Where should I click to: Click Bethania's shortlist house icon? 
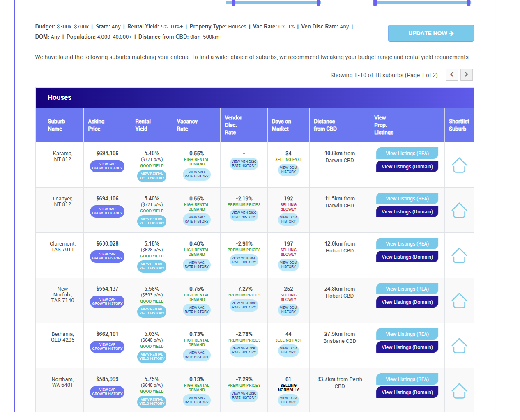(x=459, y=346)
